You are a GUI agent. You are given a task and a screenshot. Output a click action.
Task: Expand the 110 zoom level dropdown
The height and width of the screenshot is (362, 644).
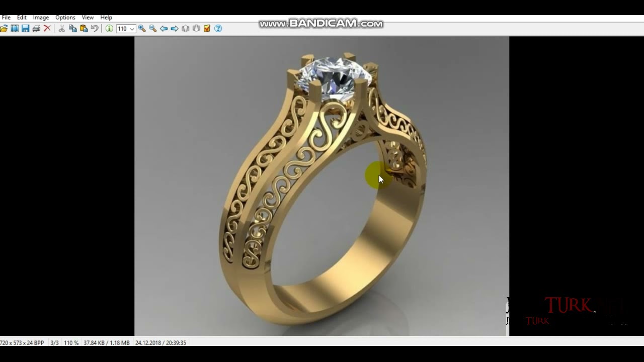coord(132,29)
